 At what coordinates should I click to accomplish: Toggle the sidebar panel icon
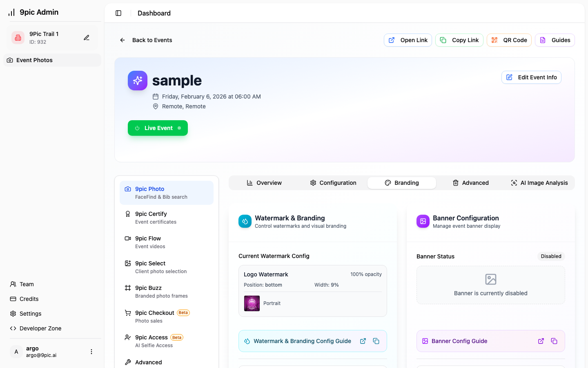(x=118, y=13)
